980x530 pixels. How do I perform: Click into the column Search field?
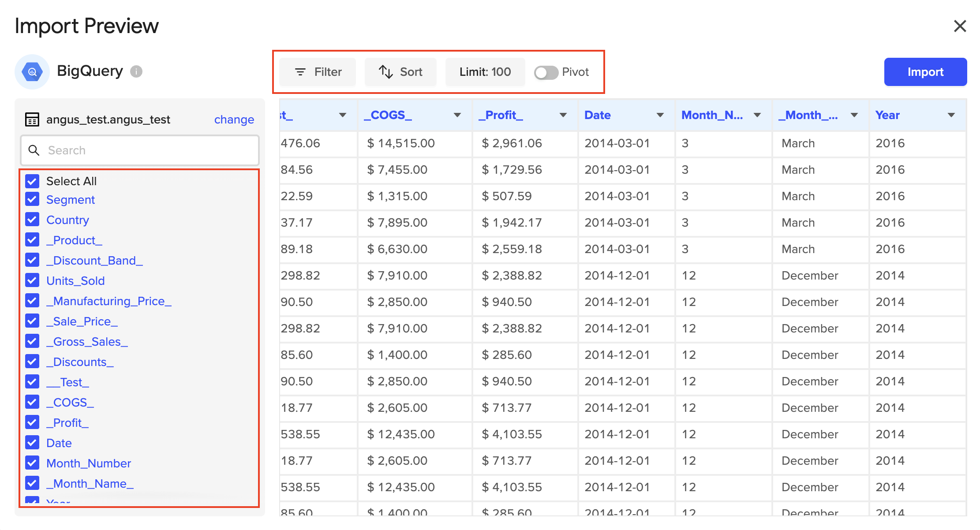point(150,150)
